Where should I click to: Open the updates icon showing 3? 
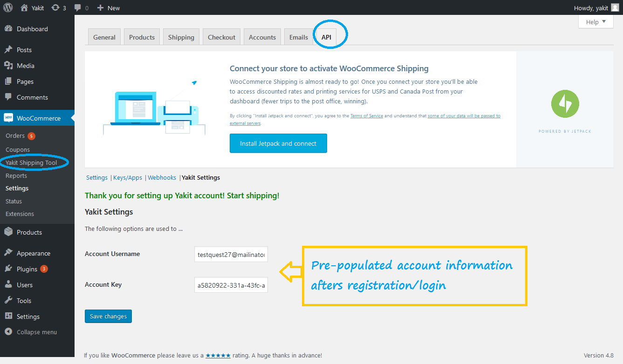pos(59,8)
